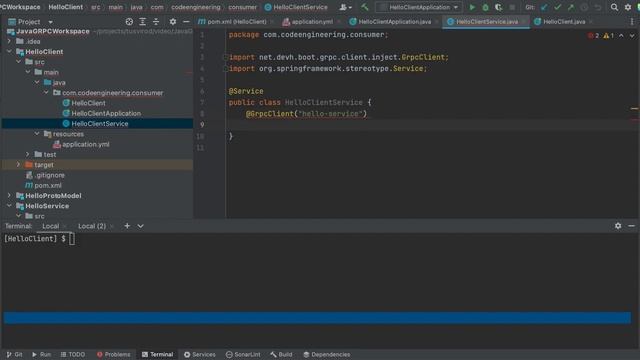Expand all in Project panel
This screenshot has width=640, height=360.
coord(142,22)
